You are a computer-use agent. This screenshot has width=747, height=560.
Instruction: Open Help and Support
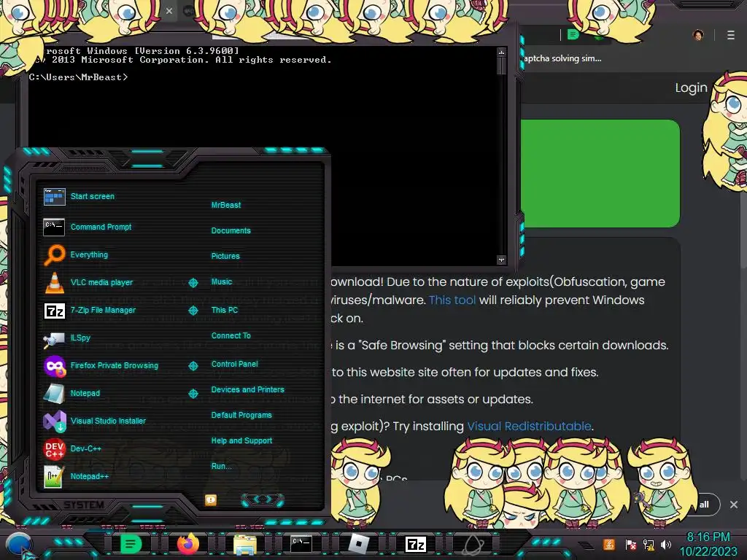click(241, 441)
